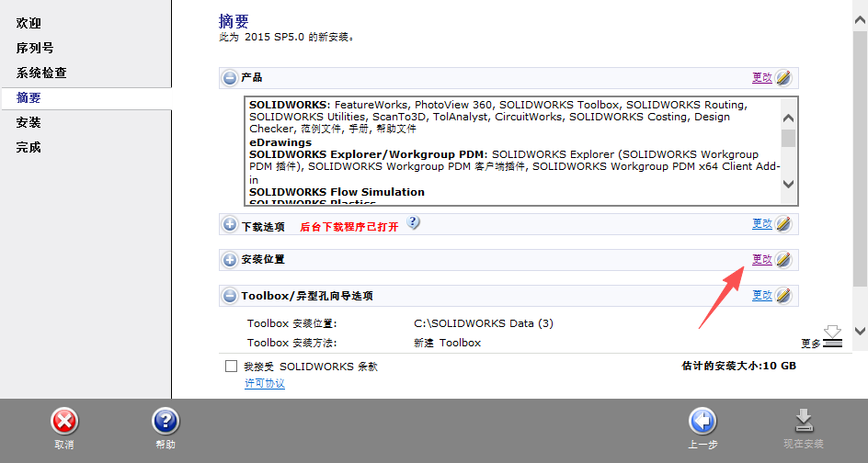Click the pencil icon in 下载选项 row
Image resolution: width=868 pixels, height=463 pixels.
click(x=782, y=224)
